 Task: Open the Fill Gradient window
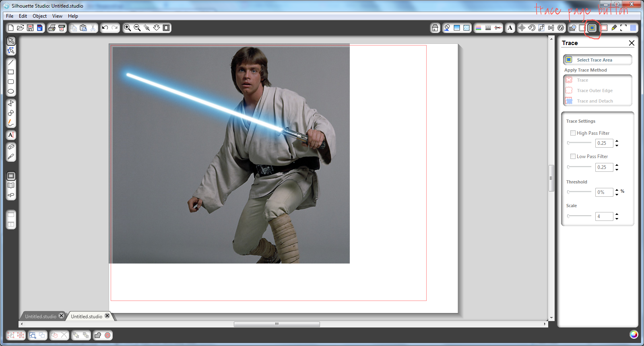point(457,28)
